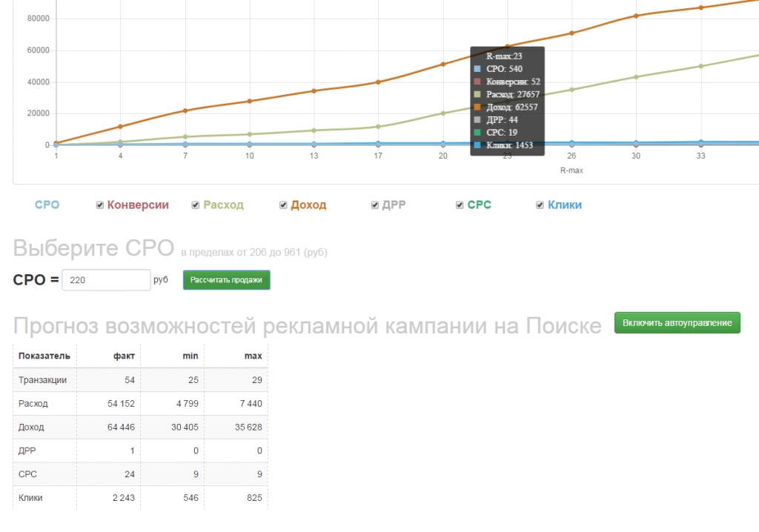This screenshot has height=532, width=759.
Task: Click the CPC legend label
Action: pos(480,205)
